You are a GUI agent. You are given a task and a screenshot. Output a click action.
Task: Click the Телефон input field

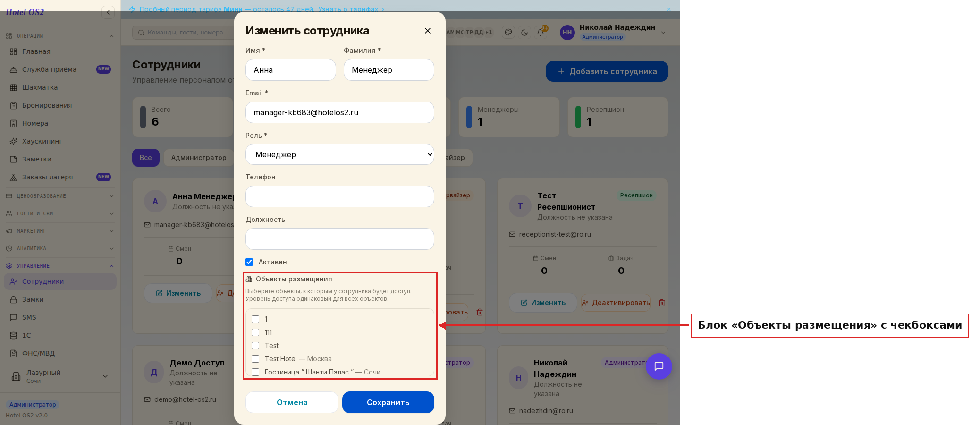point(340,196)
